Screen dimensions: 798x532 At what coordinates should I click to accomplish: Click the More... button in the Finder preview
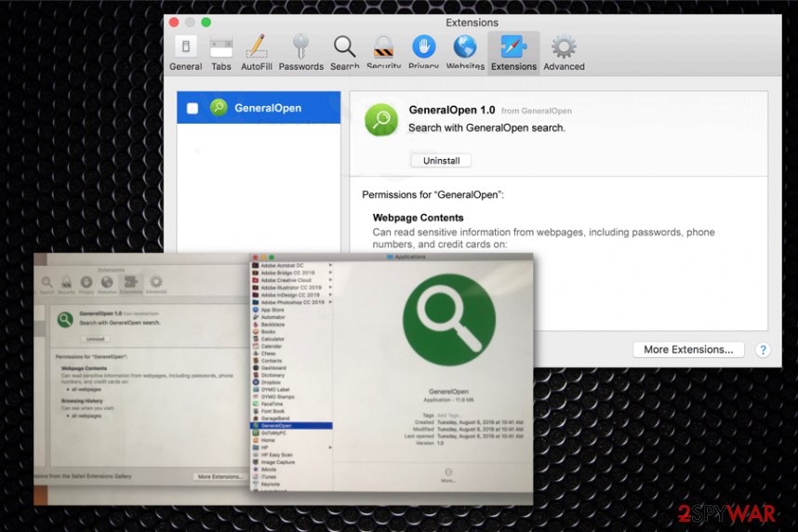(448, 475)
